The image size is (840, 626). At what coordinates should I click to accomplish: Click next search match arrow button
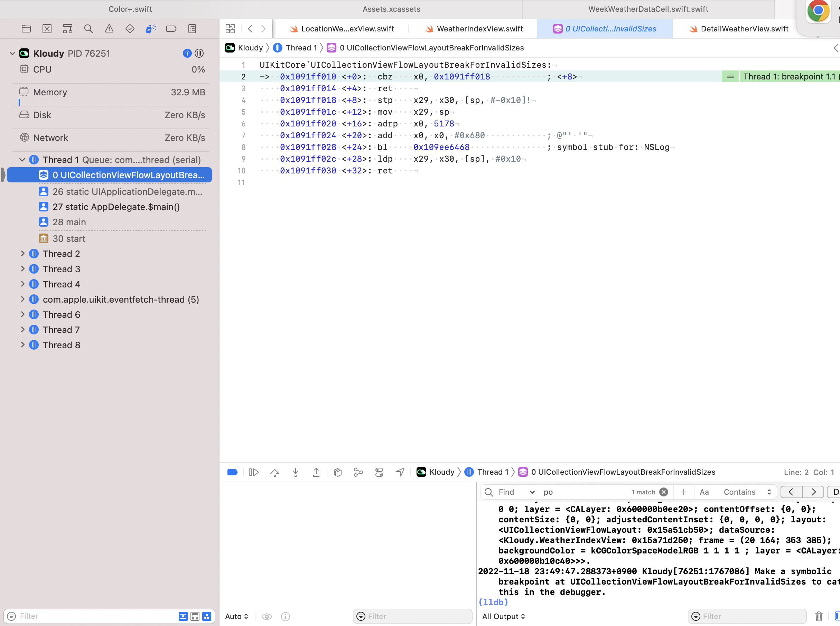click(x=813, y=492)
